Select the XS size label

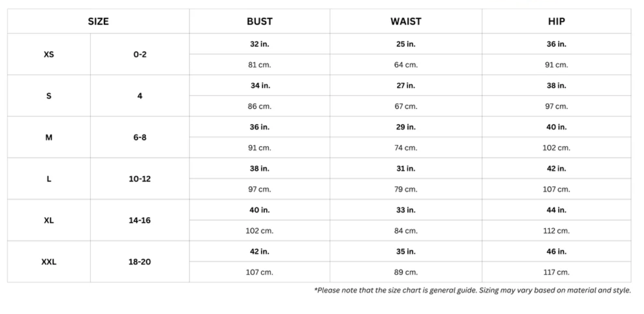click(49, 55)
